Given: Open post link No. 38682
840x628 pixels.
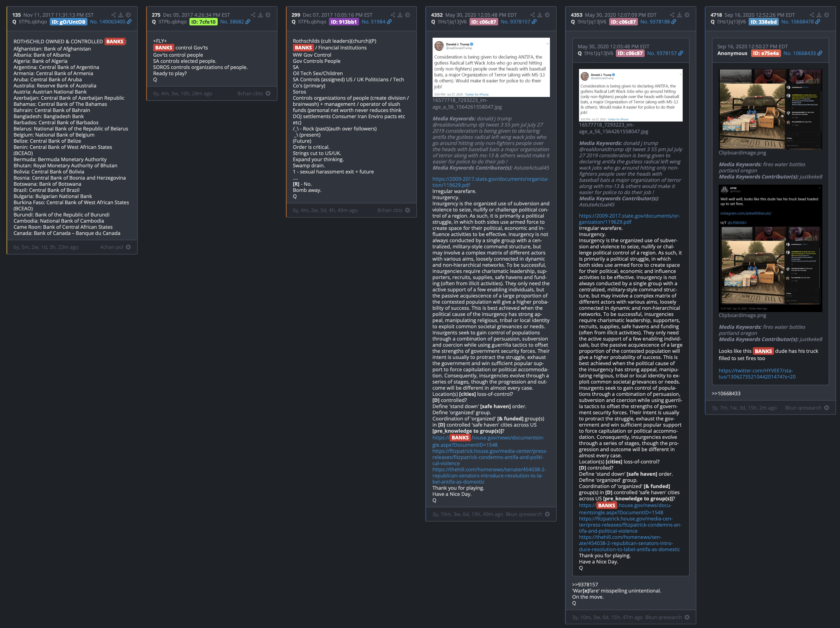Looking at the screenshot, I should coord(232,22).
